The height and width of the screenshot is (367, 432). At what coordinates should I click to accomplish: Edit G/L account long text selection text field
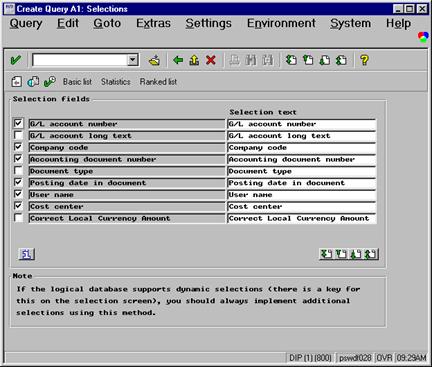[302, 136]
